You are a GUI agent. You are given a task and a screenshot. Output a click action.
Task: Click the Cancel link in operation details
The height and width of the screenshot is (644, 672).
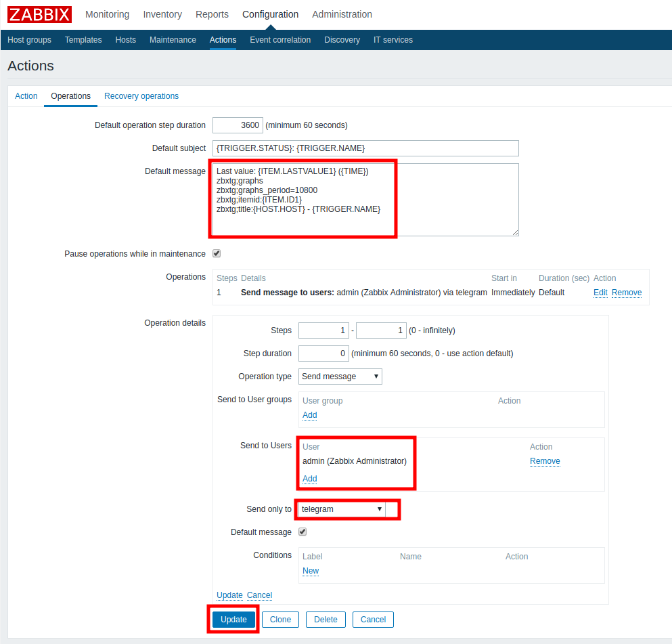tap(259, 595)
